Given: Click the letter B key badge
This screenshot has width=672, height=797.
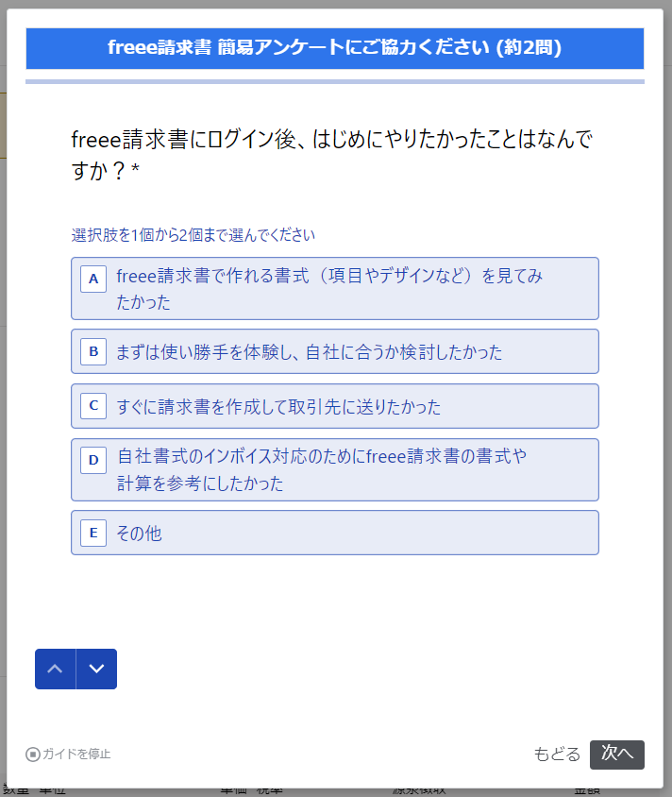Looking at the screenshot, I should (x=93, y=352).
